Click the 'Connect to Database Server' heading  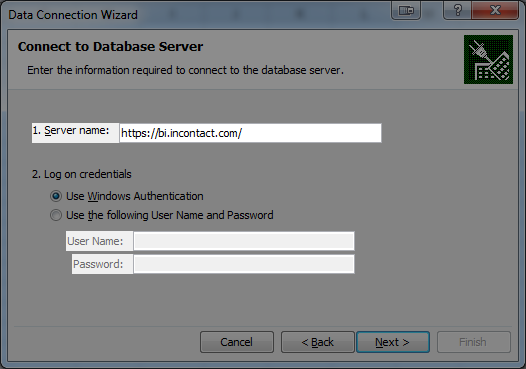click(x=110, y=46)
